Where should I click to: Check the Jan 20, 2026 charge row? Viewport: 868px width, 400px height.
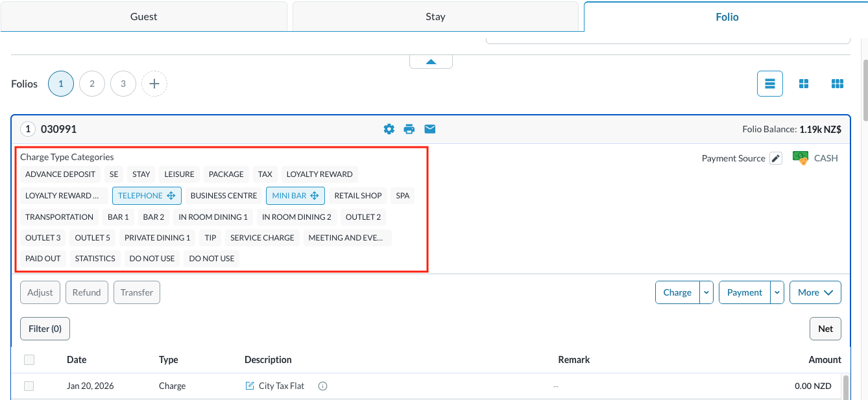point(29,386)
